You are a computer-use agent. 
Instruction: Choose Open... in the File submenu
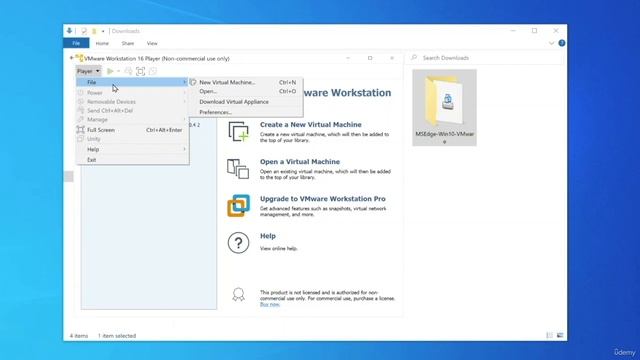(x=246, y=91)
